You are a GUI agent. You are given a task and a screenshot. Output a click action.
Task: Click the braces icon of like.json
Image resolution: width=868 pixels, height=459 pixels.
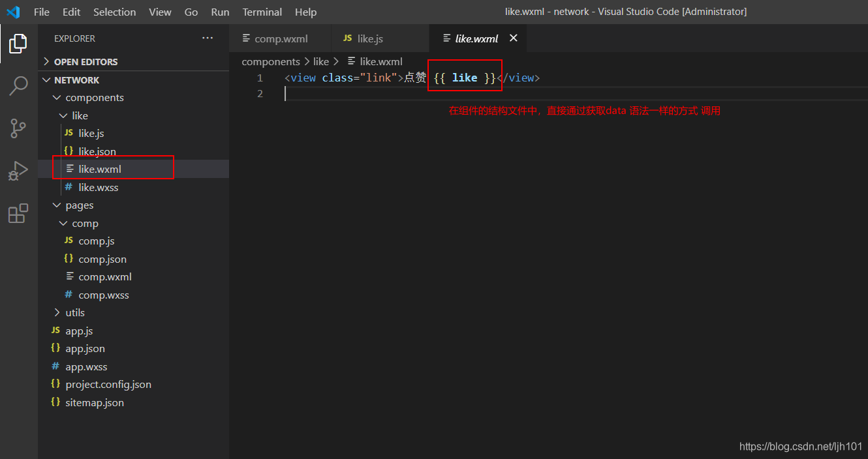(x=69, y=151)
